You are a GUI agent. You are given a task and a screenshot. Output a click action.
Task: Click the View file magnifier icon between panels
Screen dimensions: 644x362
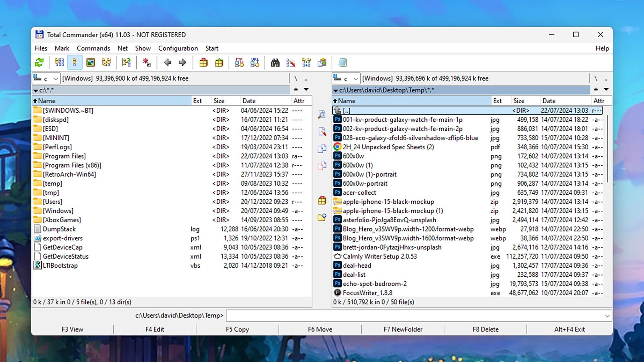[x=322, y=114]
